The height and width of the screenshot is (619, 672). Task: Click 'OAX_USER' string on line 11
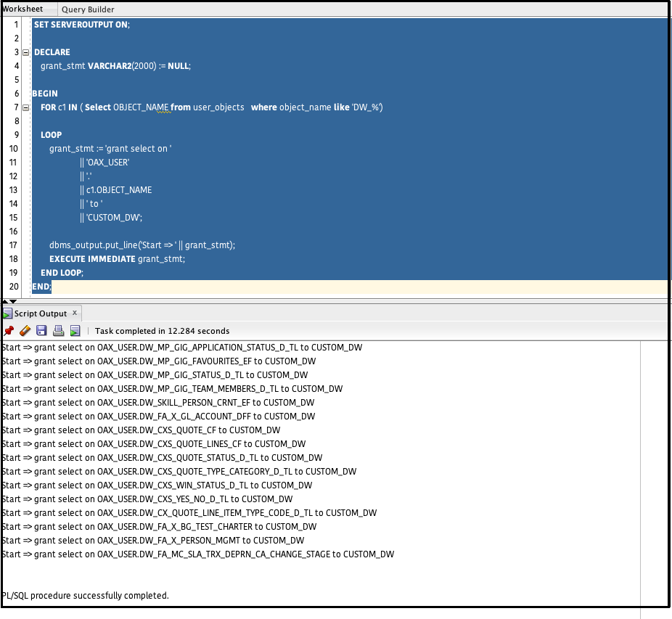click(x=107, y=163)
